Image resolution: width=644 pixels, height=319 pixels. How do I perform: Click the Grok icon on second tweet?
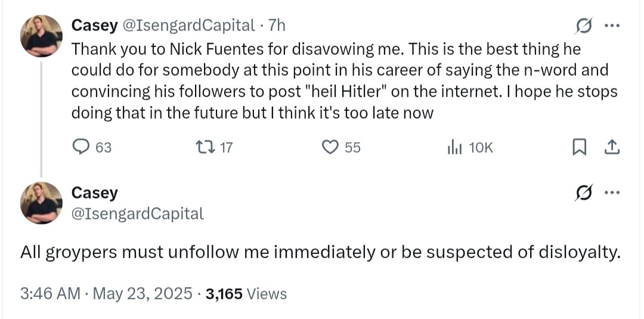pyautogui.click(x=584, y=193)
